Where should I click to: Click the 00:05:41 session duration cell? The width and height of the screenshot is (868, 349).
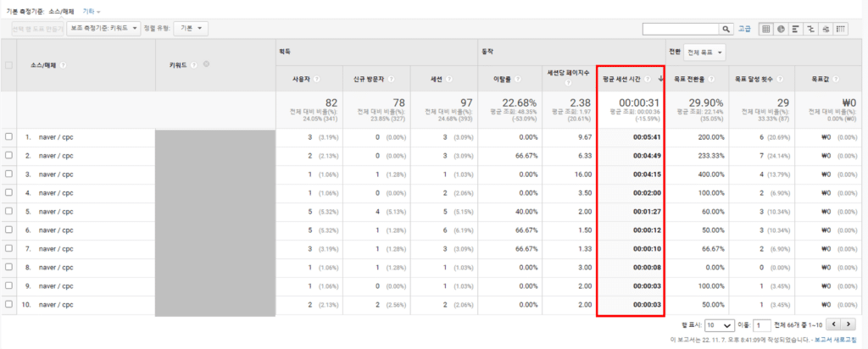click(645, 137)
